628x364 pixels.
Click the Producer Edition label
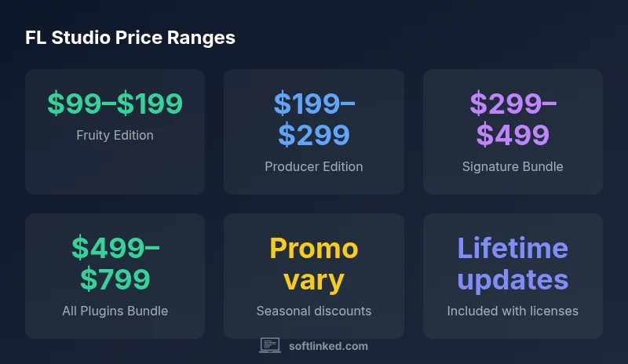coord(314,166)
